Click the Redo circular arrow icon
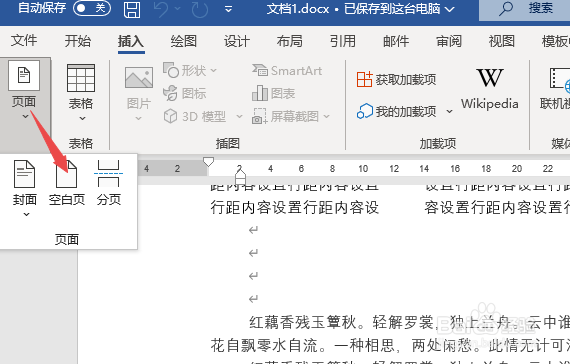Viewport: 570px width, 364px height. click(200, 9)
